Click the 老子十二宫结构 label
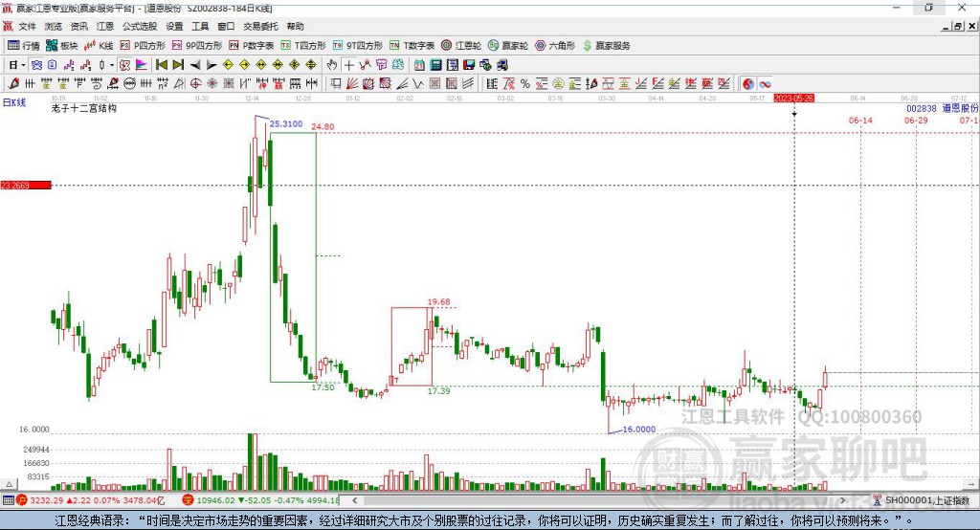980x530 pixels. [x=84, y=108]
